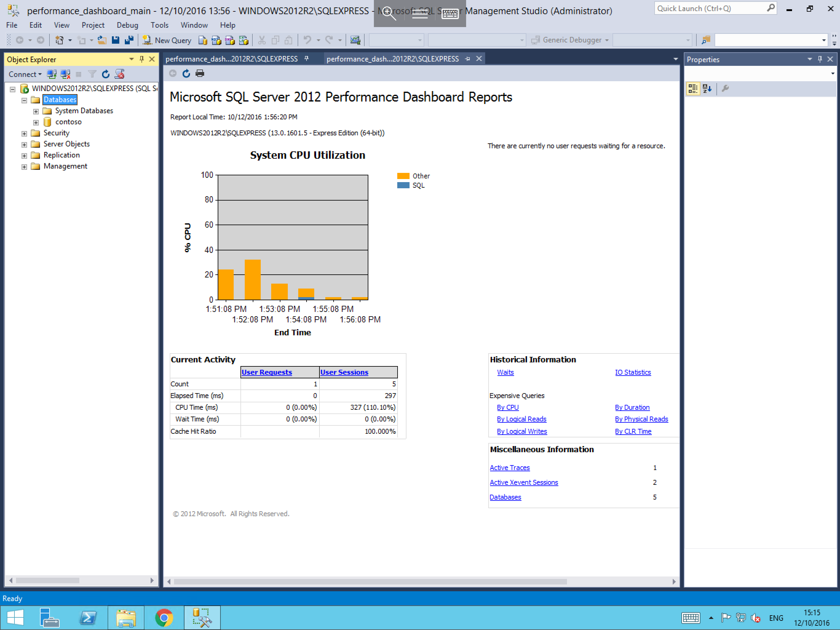Open the File menu
The image size is (840, 630).
[11, 25]
